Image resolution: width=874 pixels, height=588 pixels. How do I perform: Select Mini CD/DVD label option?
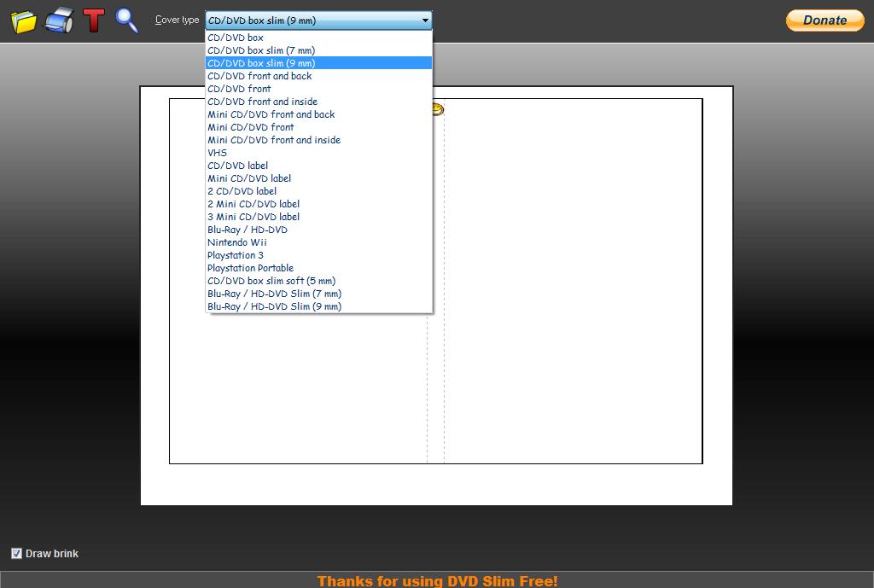248,178
